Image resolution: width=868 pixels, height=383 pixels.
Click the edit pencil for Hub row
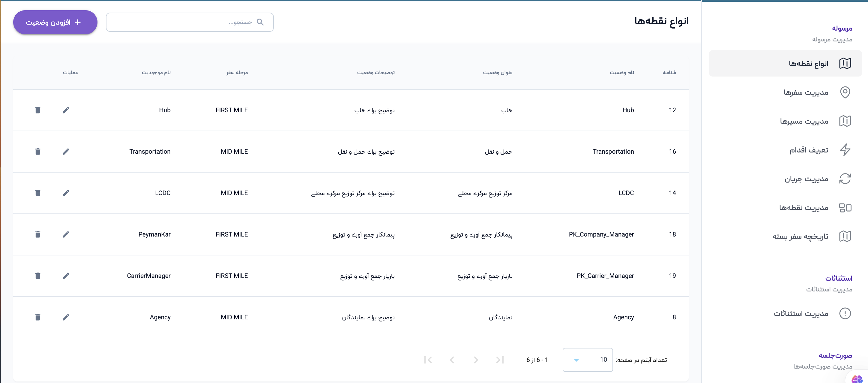tap(66, 110)
